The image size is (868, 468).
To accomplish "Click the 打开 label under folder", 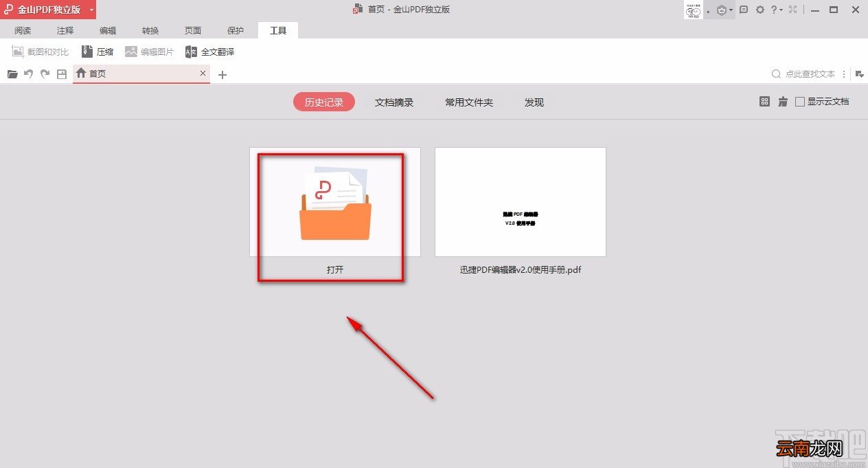I will coord(335,270).
